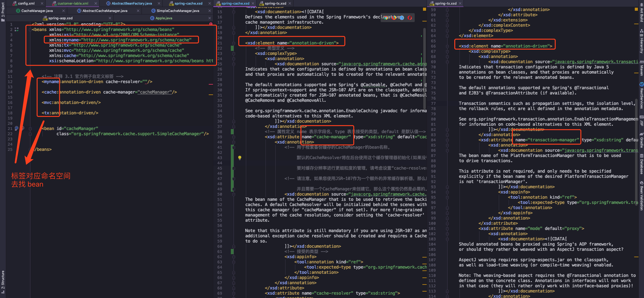
Task: Collapse xsd:complexType fold on line 67, right editor
Action: [x=447, y=51]
